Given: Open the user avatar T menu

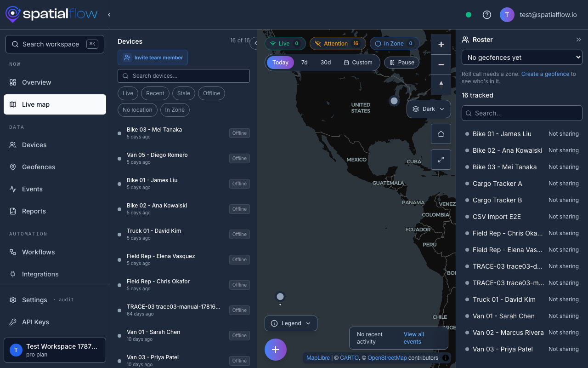Looking at the screenshot, I should [x=507, y=15].
